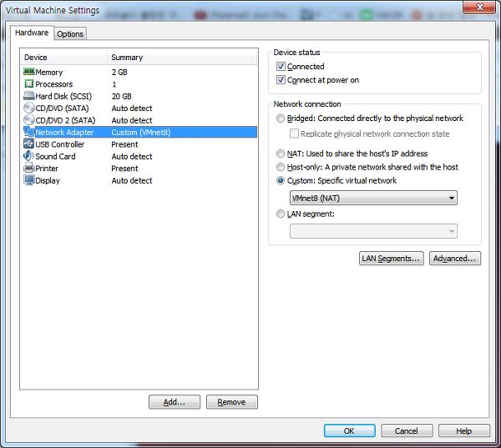Click the LAN Segments... button

coord(391,259)
